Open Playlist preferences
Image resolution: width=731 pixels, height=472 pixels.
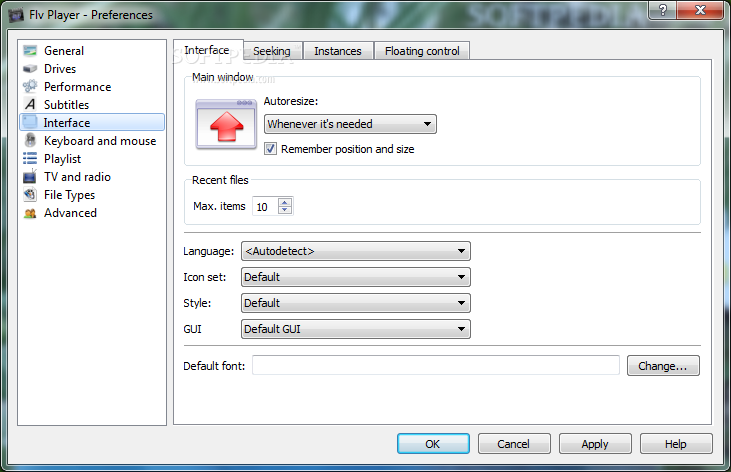point(62,159)
